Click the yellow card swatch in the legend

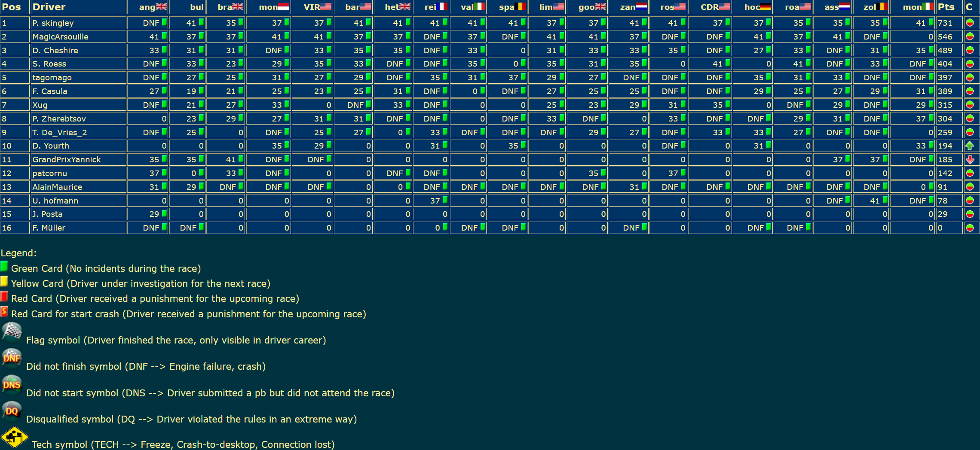click(x=4, y=282)
